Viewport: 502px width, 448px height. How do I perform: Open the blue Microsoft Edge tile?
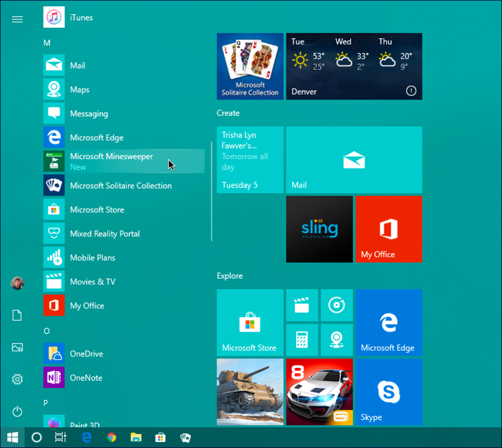389,322
